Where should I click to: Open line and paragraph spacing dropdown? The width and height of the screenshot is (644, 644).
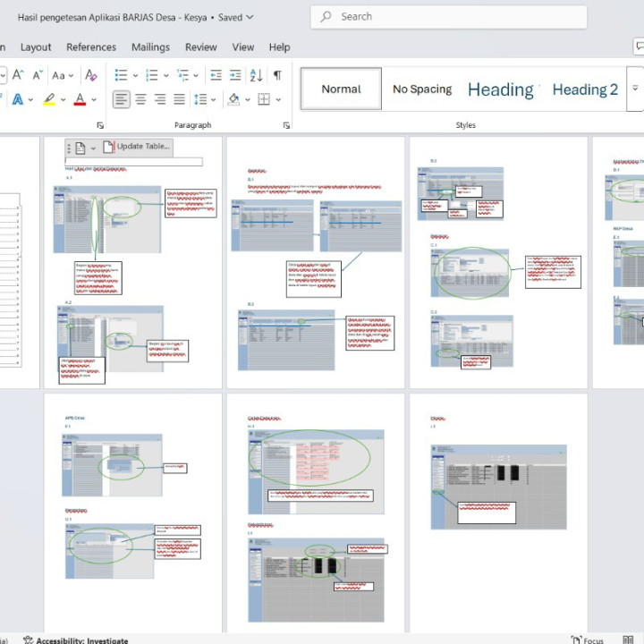(x=203, y=99)
